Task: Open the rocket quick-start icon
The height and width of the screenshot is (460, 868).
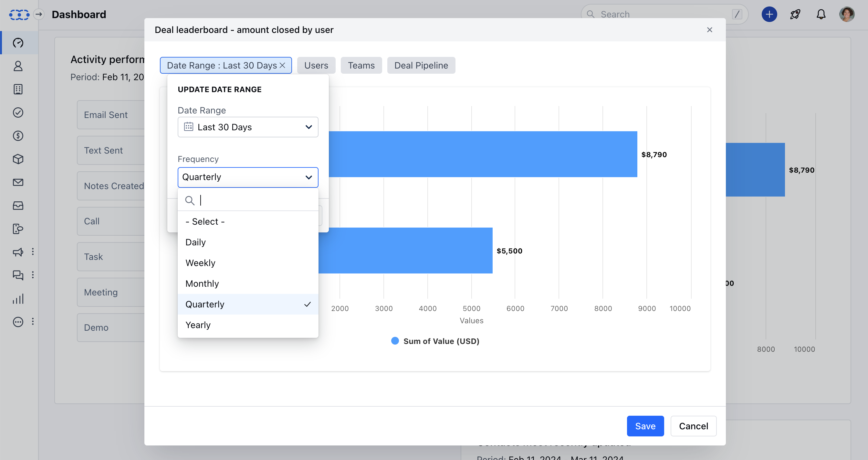Action: pos(795,14)
